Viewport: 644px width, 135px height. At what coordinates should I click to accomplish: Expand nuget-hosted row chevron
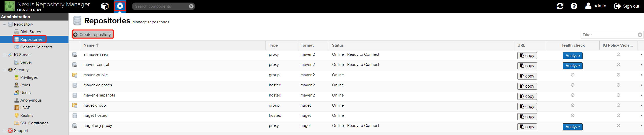tap(641, 115)
